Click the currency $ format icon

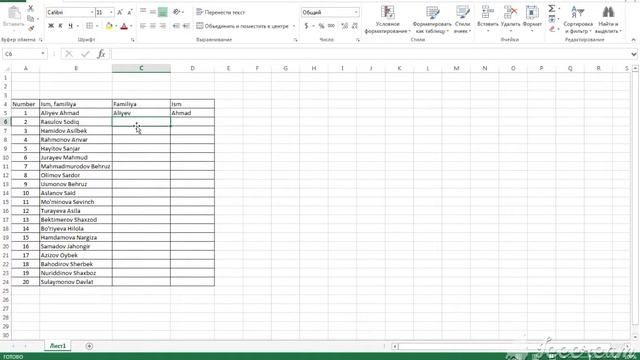(306, 26)
